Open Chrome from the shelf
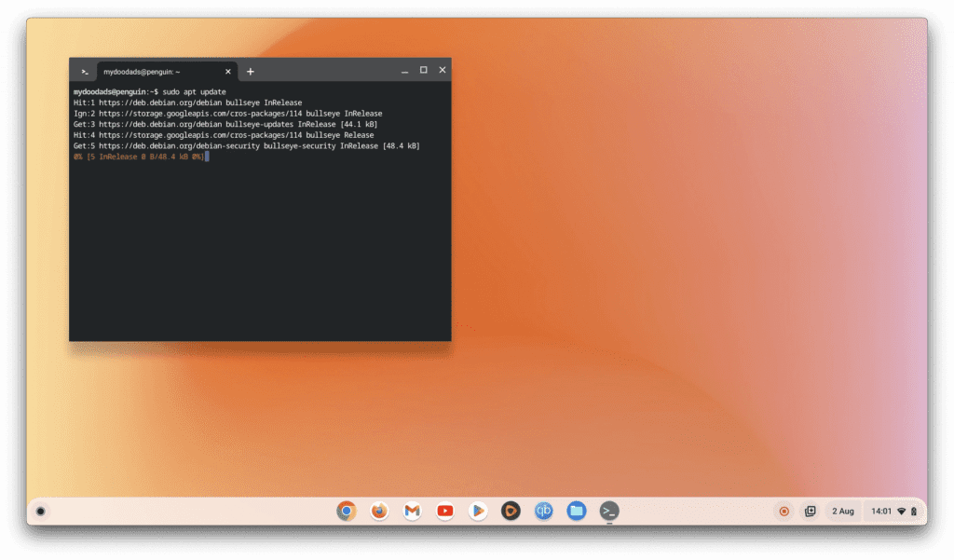Viewport: 954px width, 560px height. pos(347,511)
